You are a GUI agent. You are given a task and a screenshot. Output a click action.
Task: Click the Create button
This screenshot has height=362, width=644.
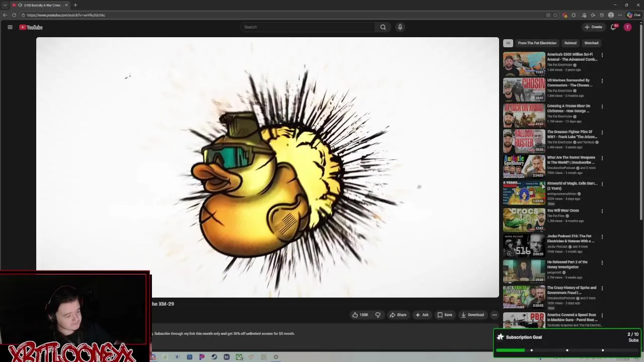coord(594,27)
